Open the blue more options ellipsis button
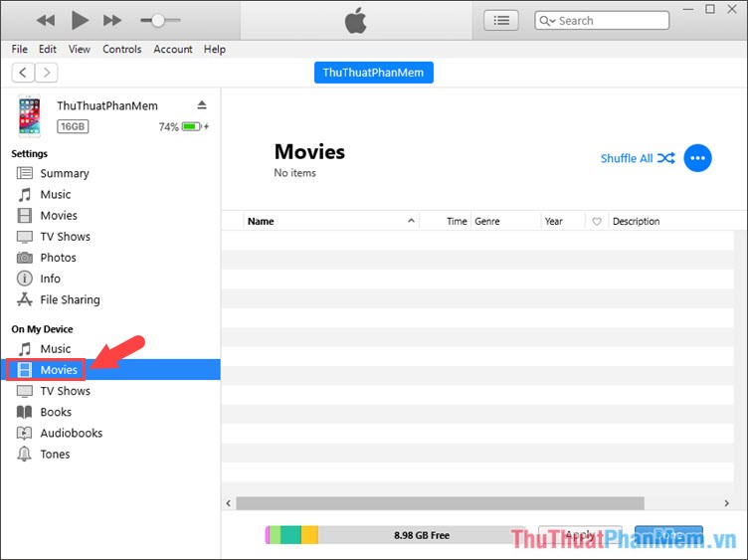 tap(697, 158)
